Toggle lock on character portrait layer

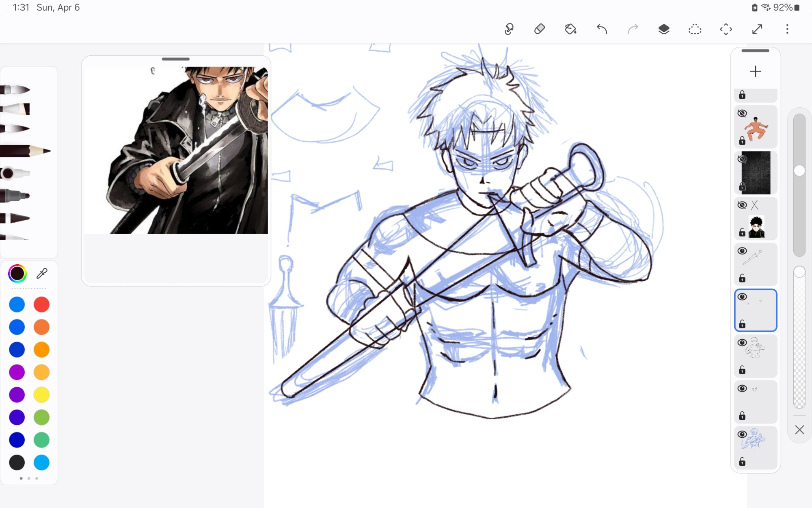point(742,232)
